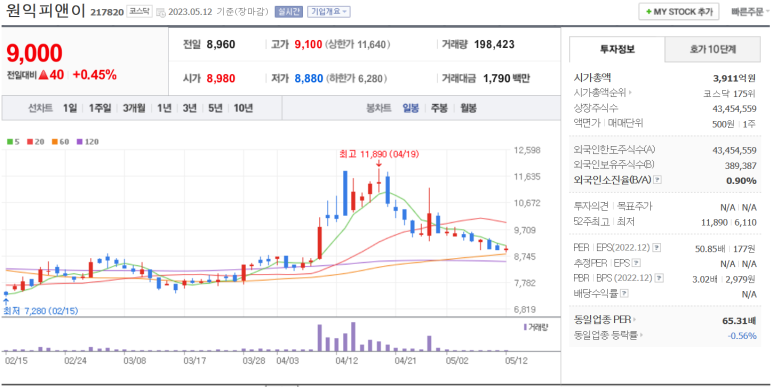Click the 상장주식수 value 43,454,559
The height and width of the screenshot is (387, 773).
(x=734, y=108)
